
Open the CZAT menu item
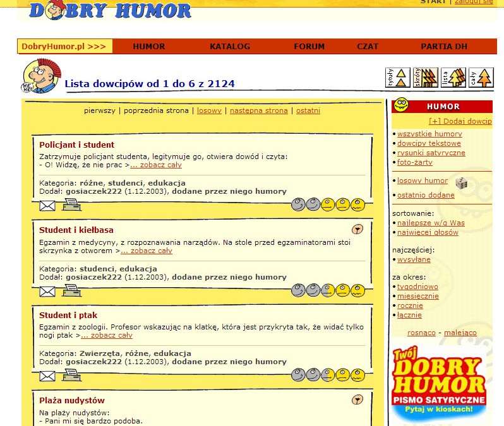368,47
